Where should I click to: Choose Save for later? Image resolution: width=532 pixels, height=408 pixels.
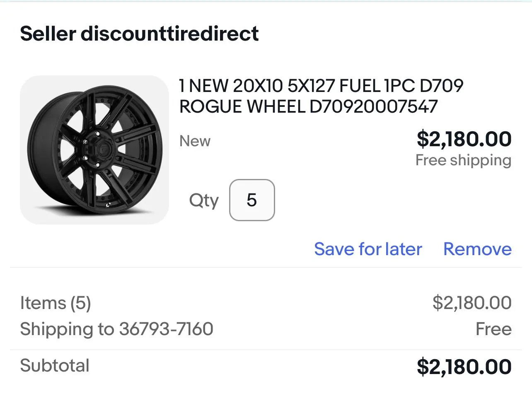(x=368, y=249)
